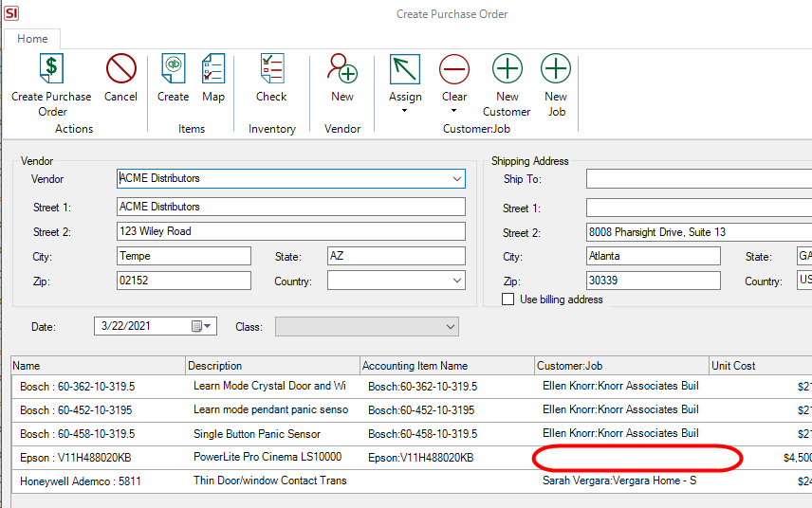This screenshot has width=812, height=508.
Task: Click the Thin Door/window Contact Trans description
Action: [269, 481]
